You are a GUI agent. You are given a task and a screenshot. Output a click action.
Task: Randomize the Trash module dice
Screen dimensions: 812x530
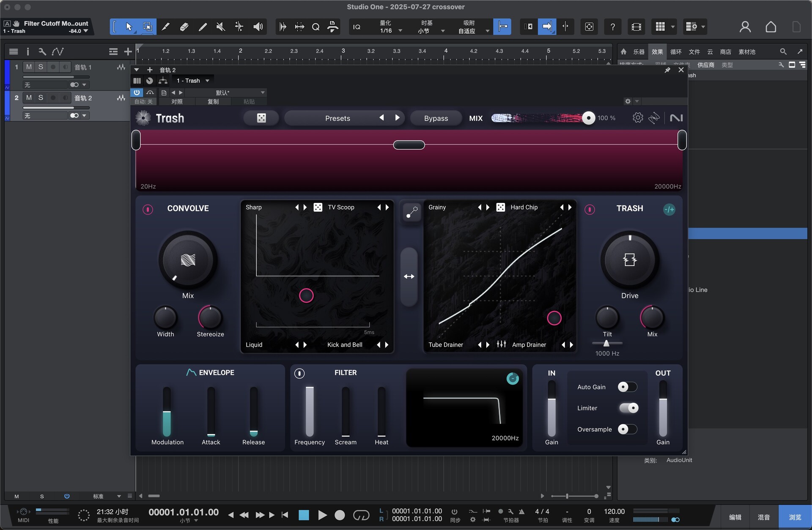(x=500, y=207)
